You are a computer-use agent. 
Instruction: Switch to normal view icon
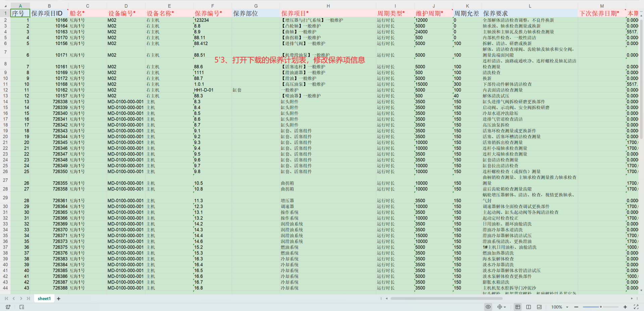pos(518,307)
